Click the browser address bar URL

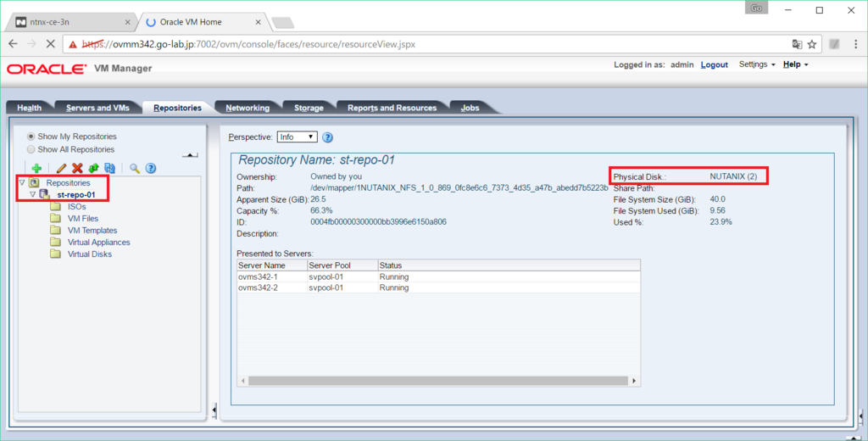248,44
